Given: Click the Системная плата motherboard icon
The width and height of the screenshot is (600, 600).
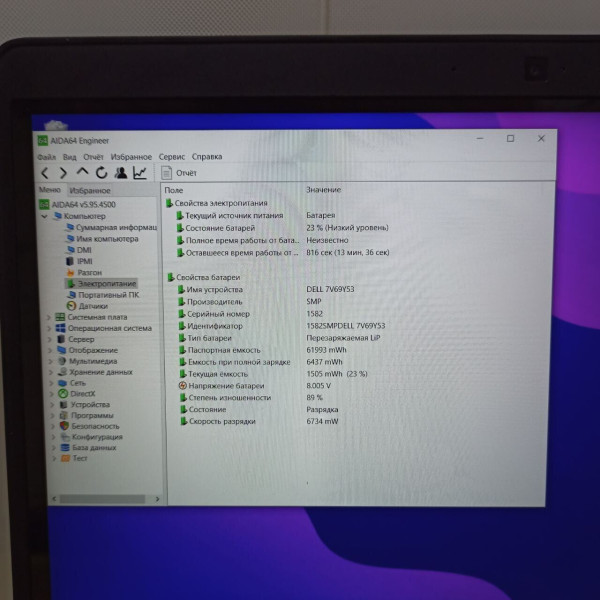Looking at the screenshot, I should tap(60, 317).
